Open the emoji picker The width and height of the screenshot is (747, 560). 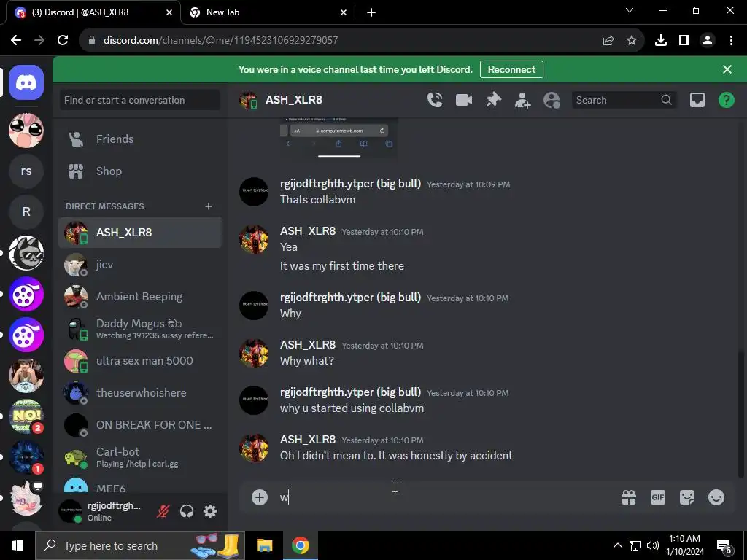pos(716,497)
